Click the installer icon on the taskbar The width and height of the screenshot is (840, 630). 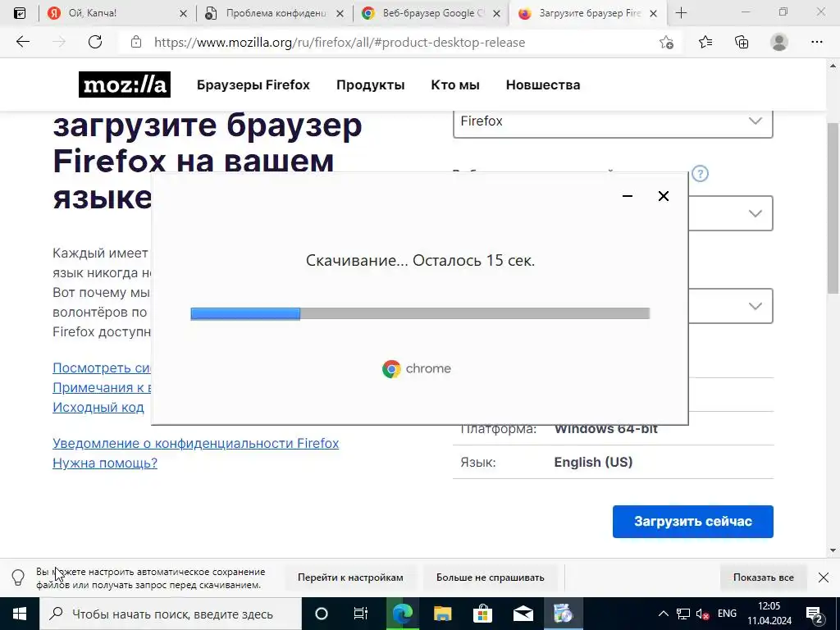pyautogui.click(x=563, y=614)
